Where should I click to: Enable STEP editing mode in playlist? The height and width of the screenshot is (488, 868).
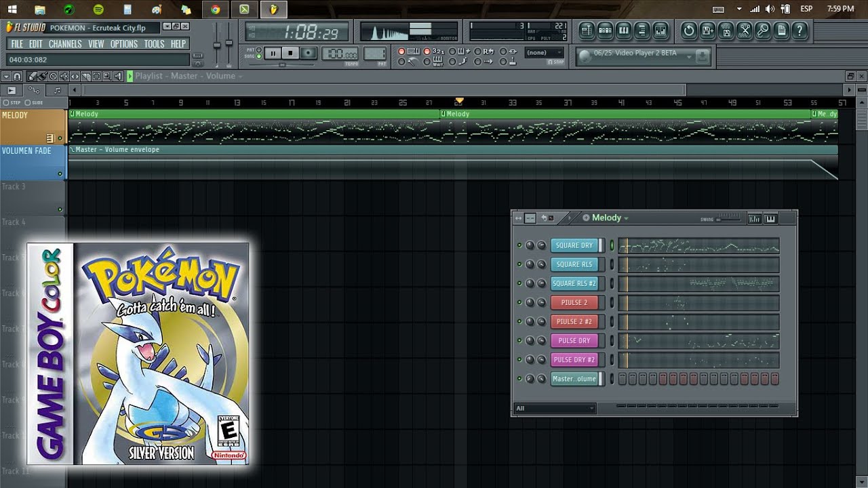click(x=11, y=102)
